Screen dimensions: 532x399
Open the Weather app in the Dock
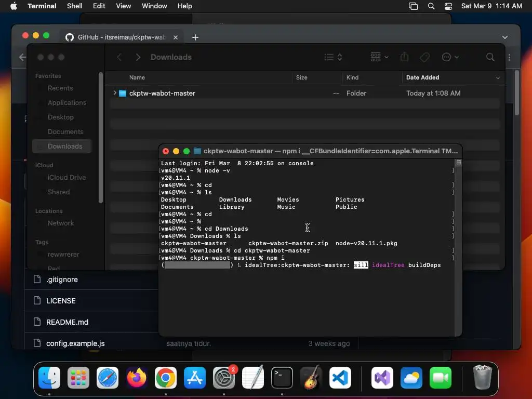[x=411, y=377]
